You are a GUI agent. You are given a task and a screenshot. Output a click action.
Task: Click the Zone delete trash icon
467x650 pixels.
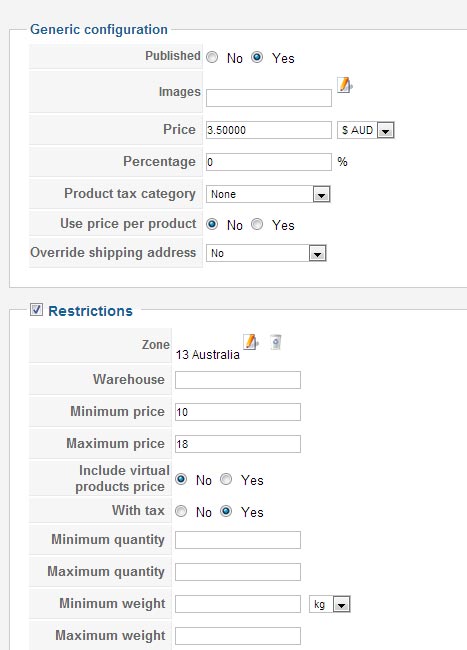click(276, 342)
